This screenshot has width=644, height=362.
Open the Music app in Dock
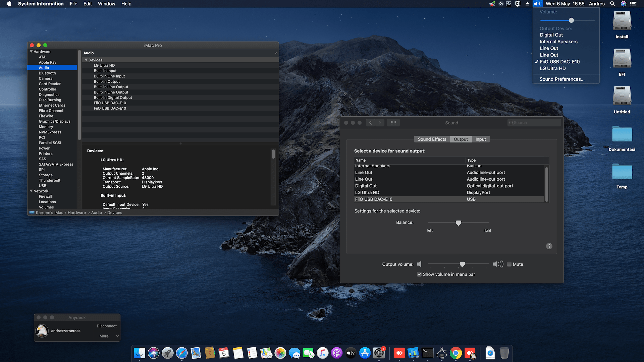click(x=323, y=353)
